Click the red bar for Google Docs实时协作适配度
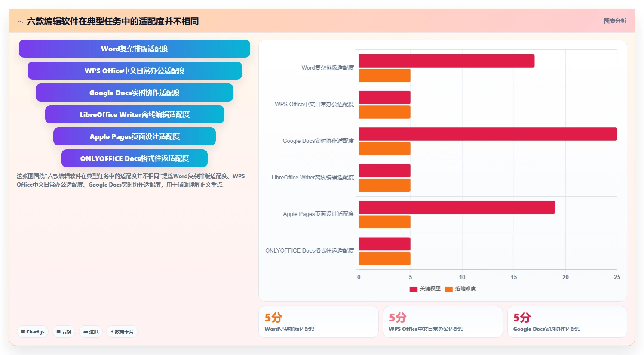Viewport: 644px width, 355px height. click(488, 134)
